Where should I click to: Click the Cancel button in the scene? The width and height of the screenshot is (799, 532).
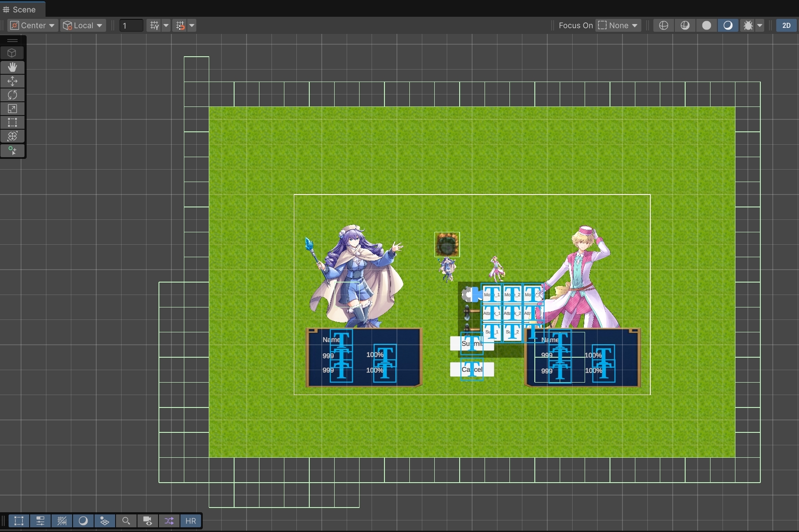[x=472, y=369]
